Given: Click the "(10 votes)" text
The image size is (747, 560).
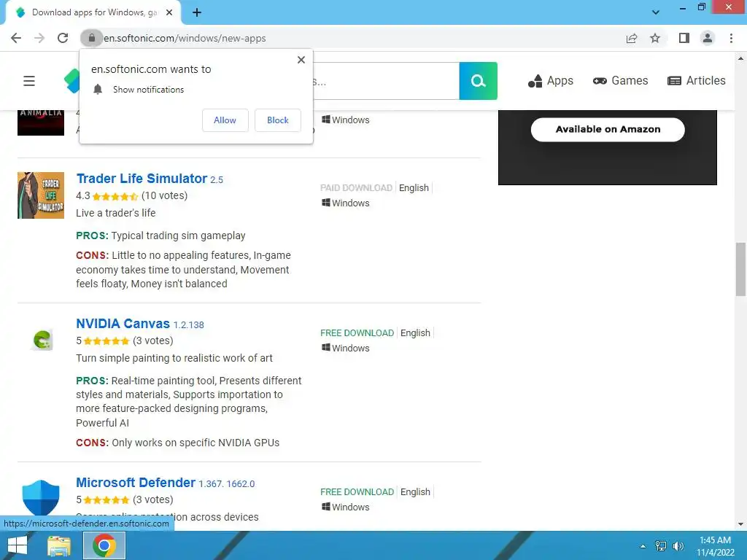Looking at the screenshot, I should pos(164,195).
